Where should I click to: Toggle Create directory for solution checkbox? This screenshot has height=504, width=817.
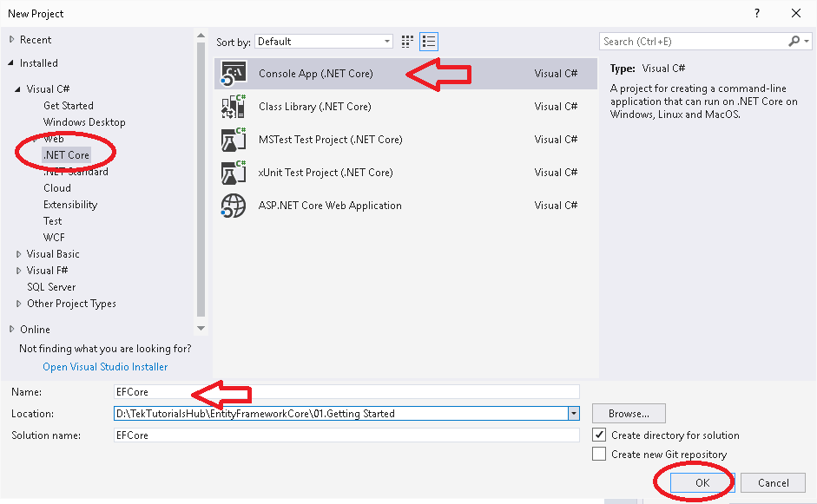click(x=599, y=435)
